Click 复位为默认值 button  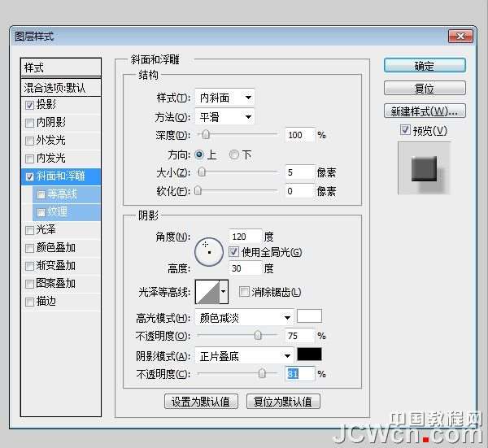(x=283, y=402)
